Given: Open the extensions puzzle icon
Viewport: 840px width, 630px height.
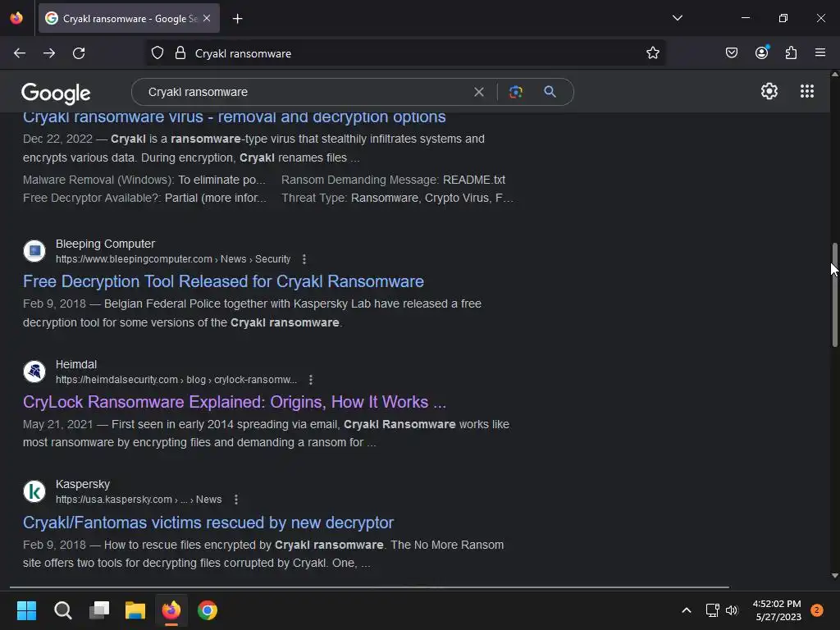Looking at the screenshot, I should pyautogui.click(x=791, y=52).
